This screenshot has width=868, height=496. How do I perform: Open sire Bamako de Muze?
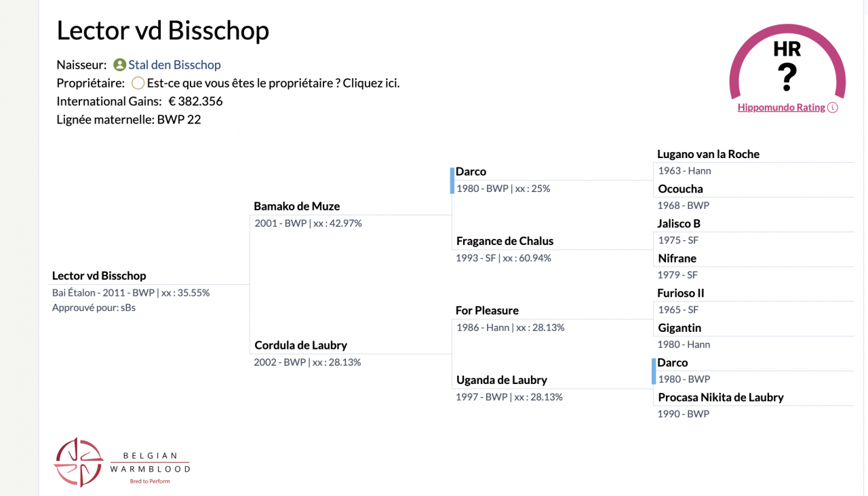tap(296, 206)
